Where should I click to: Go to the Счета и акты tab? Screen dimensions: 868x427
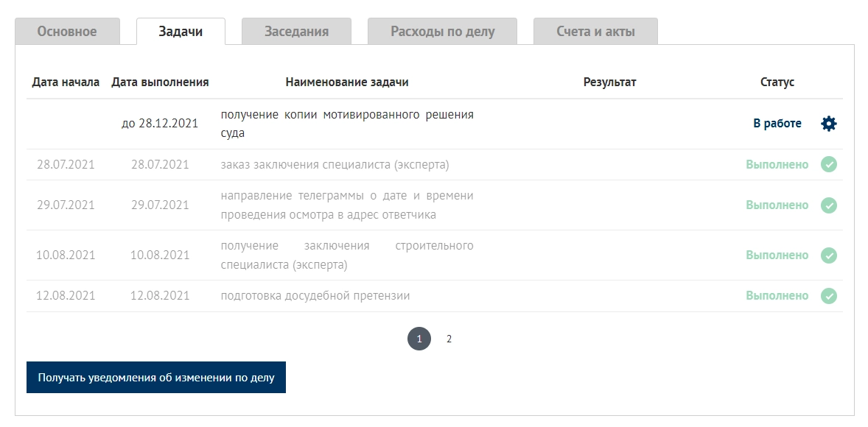(595, 32)
